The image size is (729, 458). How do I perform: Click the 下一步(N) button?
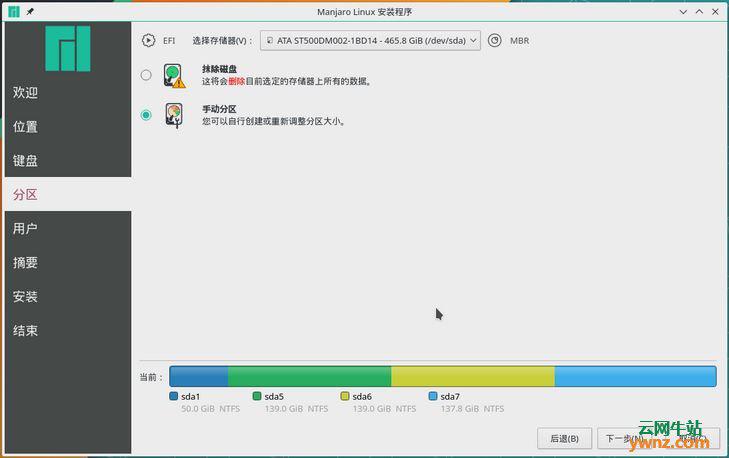(x=624, y=438)
